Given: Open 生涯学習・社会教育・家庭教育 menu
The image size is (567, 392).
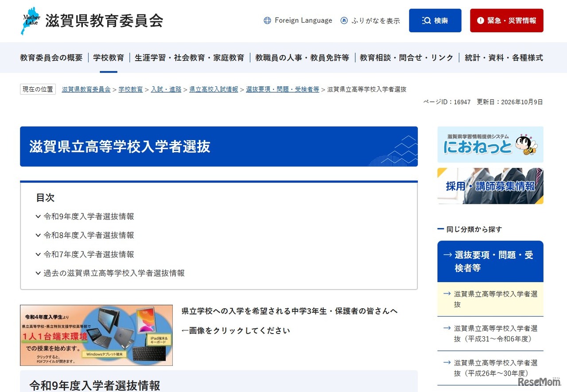Looking at the screenshot, I should 190,58.
